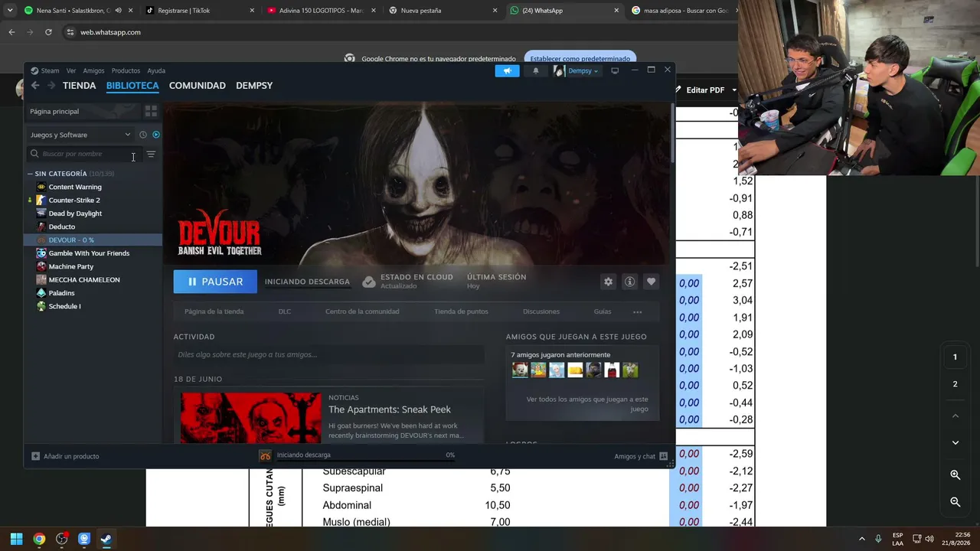Open Chrome from the taskbar
Screen dimensions: 980x551
[39, 539]
